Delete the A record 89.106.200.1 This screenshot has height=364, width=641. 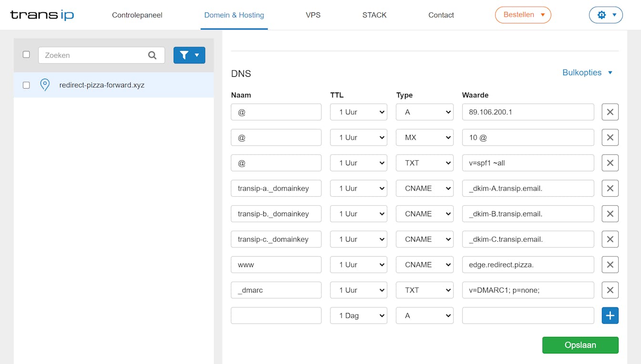tap(610, 112)
